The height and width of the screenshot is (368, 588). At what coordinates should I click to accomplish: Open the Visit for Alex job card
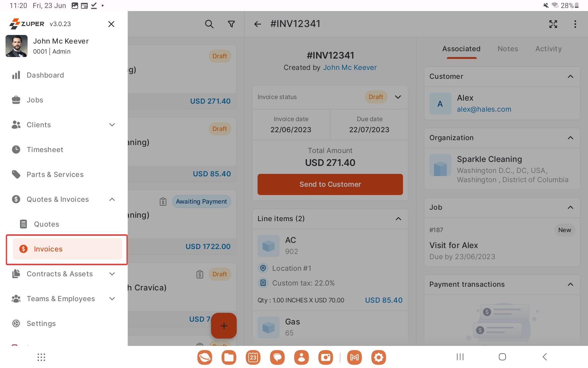(x=502, y=242)
